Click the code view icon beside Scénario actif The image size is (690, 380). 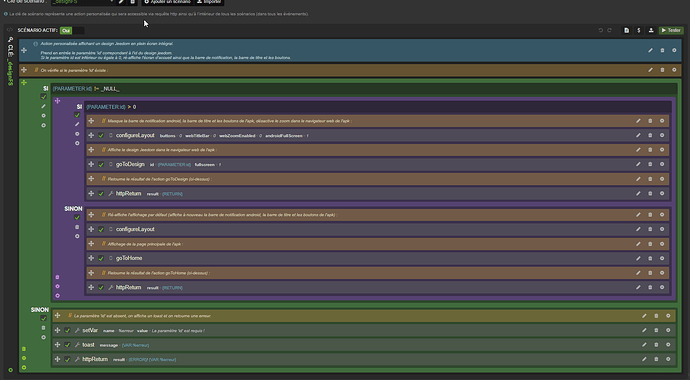coord(10,30)
